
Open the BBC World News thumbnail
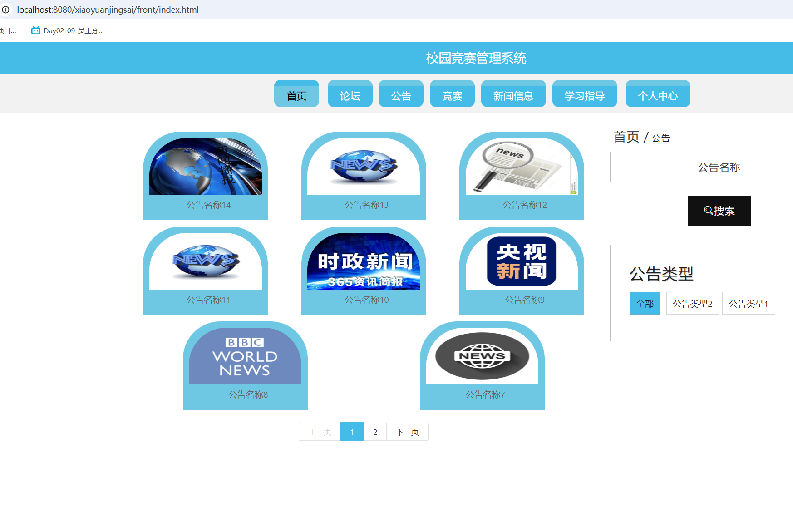[x=245, y=356]
